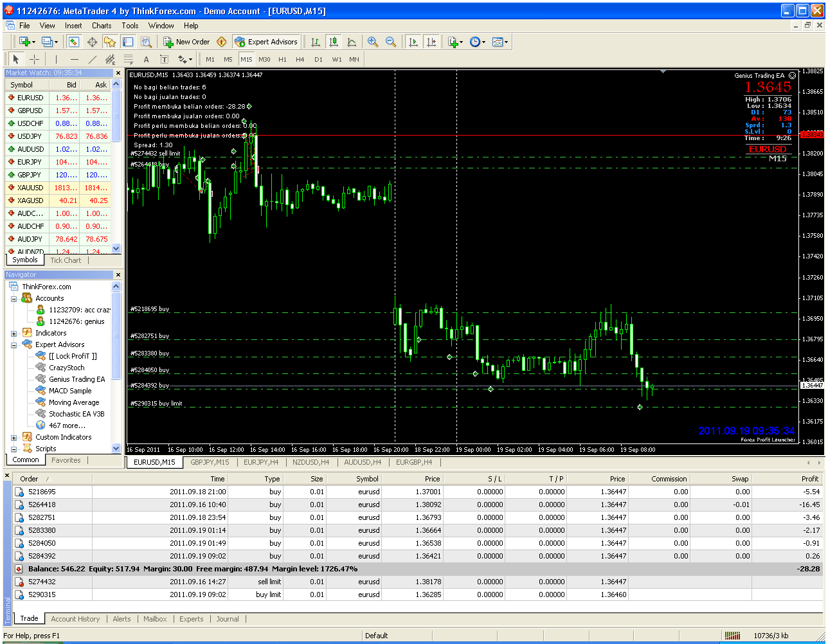Image resolution: width=828 pixels, height=644 pixels.
Task: Open the Charts menu
Action: 102,26
